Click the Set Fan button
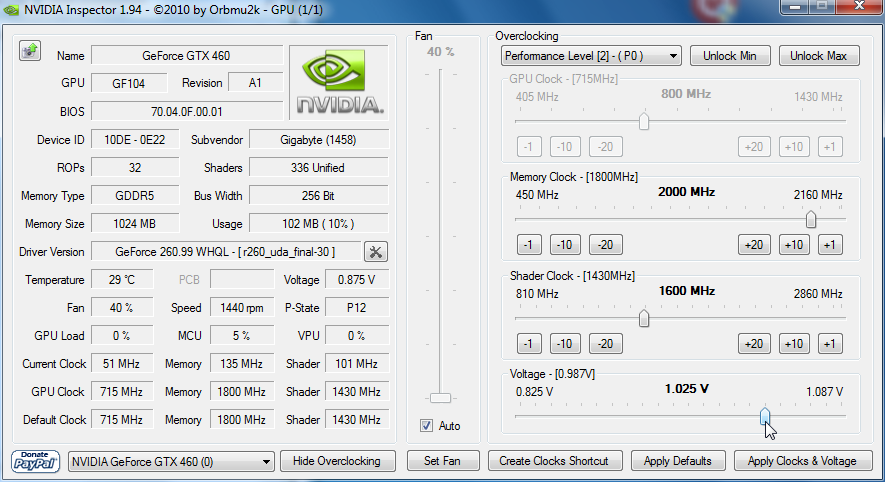The image size is (885, 482). click(443, 461)
